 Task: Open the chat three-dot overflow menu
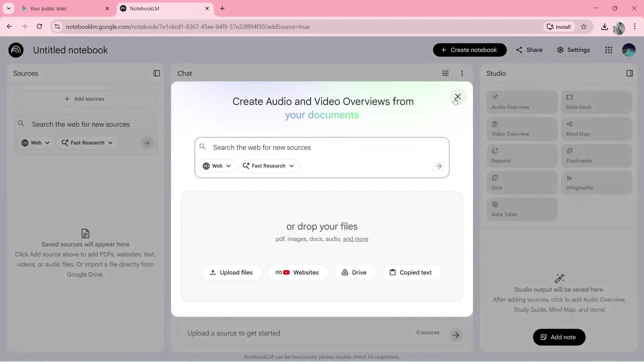(x=462, y=73)
